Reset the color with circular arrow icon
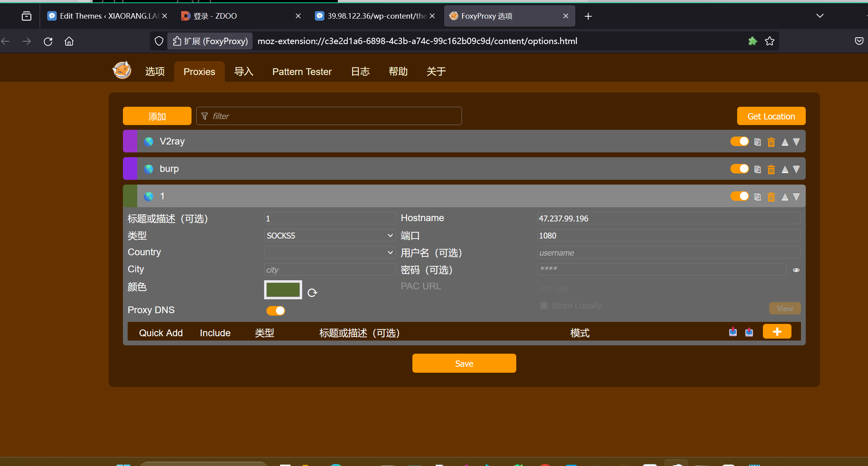This screenshot has width=868, height=466. [x=312, y=293]
